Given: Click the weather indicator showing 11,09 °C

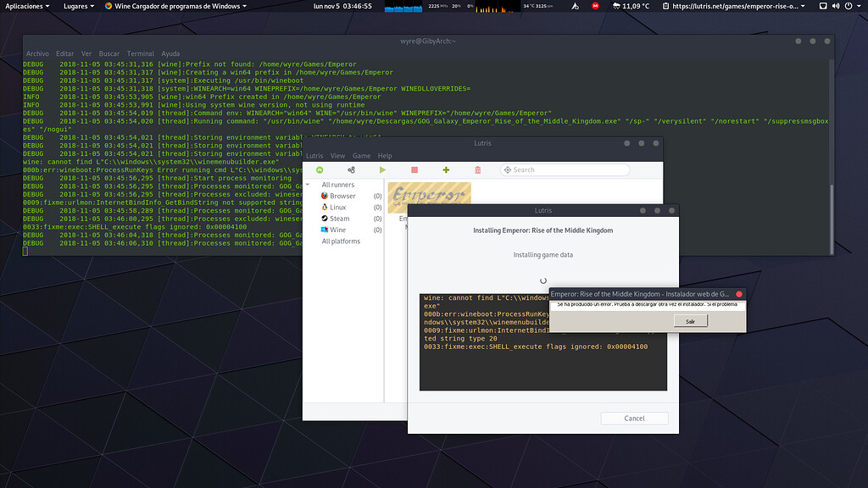Looking at the screenshot, I should (x=631, y=6).
